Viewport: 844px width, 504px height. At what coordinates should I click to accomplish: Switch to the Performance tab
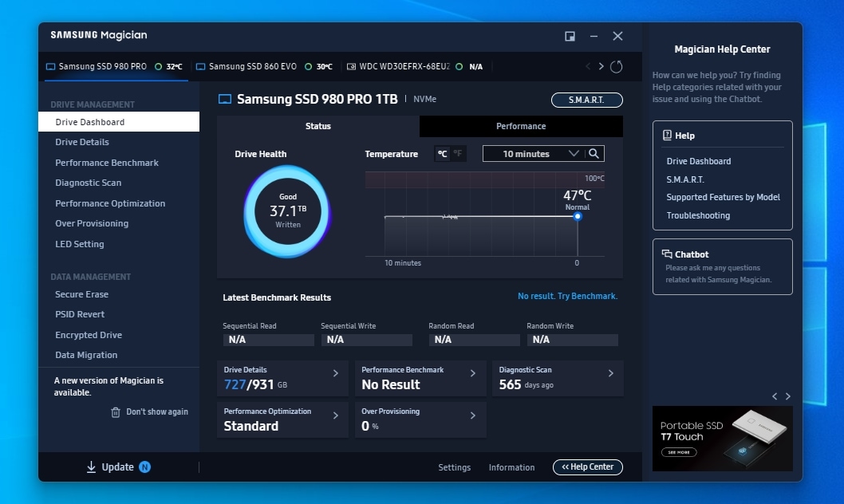[x=521, y=126]
